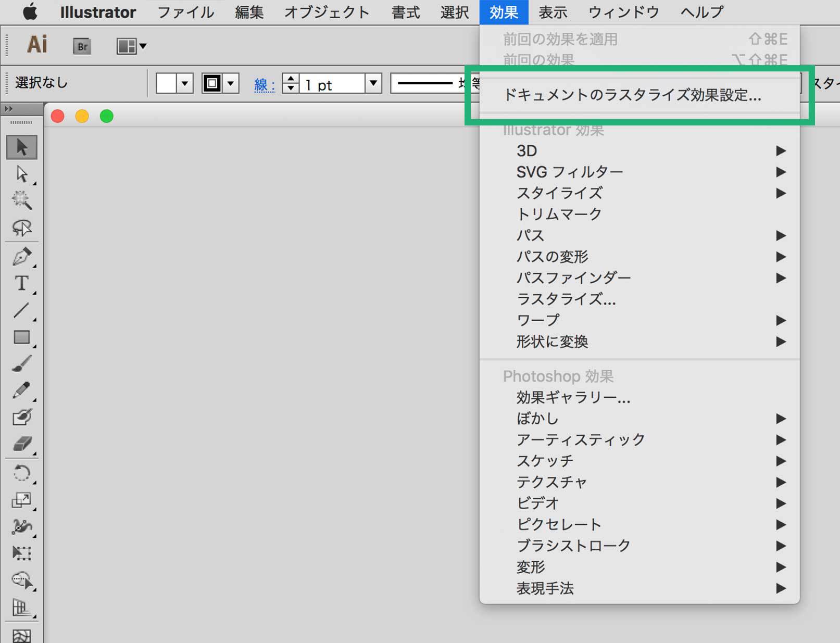Open the stroke weight dropdown arrow

coord(373,83)
